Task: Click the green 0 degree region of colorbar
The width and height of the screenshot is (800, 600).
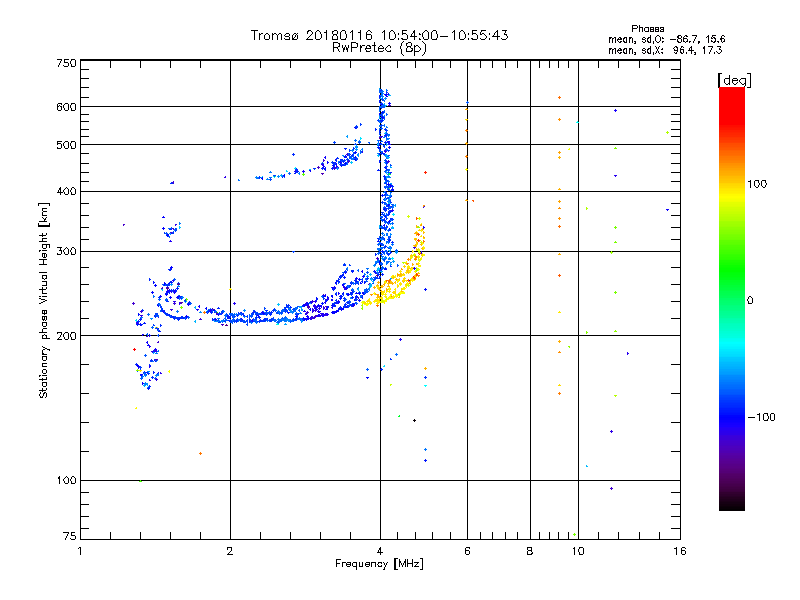Action: tap(732, 300)
